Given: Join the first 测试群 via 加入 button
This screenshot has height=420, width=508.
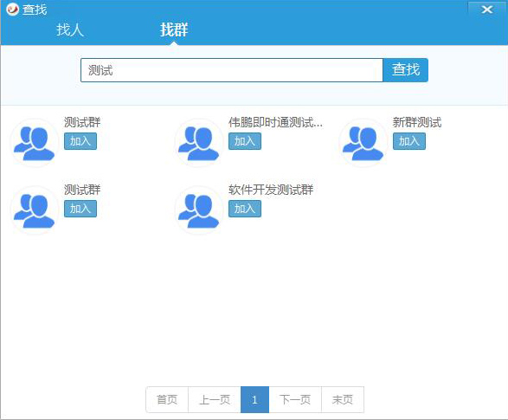Looking at the screenshot, I should 80,141.
